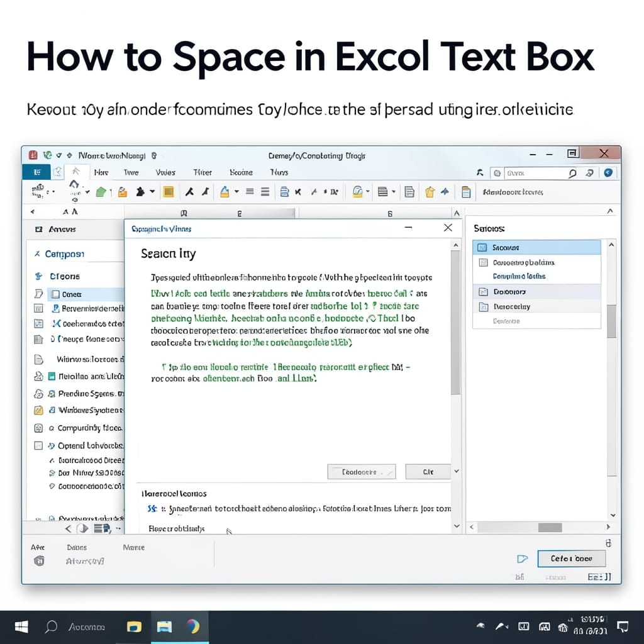Viewport: 644px width, 644px height.
Task: Click the magnifier icon in search box
Action: [572, 174]
